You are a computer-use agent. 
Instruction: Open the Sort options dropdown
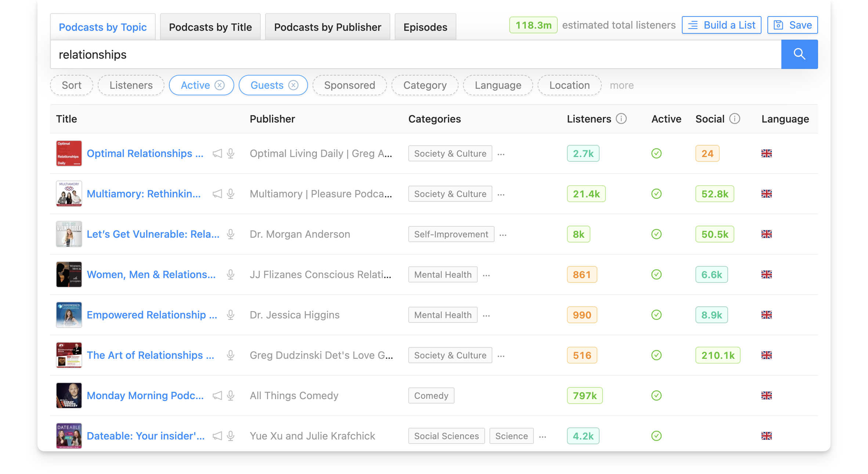71,85
